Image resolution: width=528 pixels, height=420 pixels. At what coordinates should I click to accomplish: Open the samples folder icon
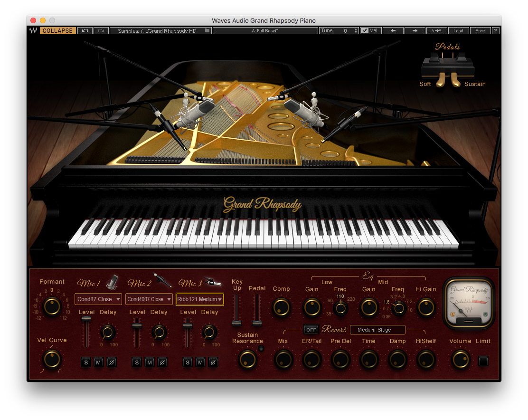pyautogui.click(x=207, y=31)
